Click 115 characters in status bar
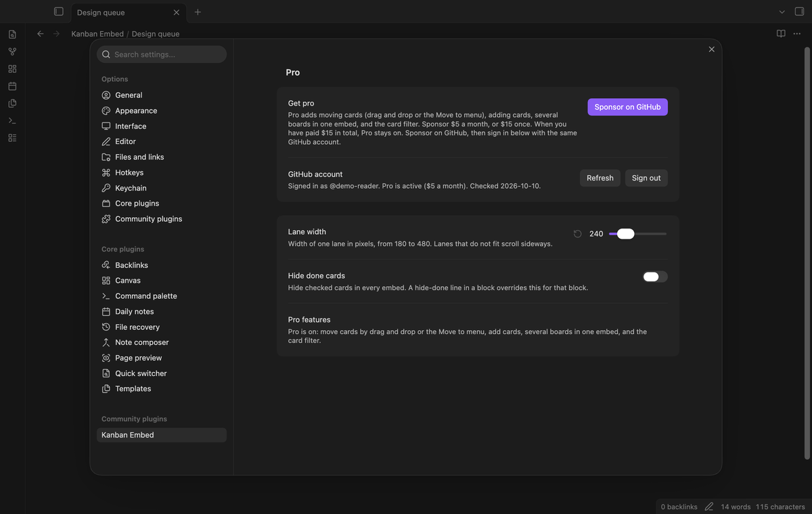Image resolution: width=812 pixels, height=514 pixels. [x=780, y=507]
